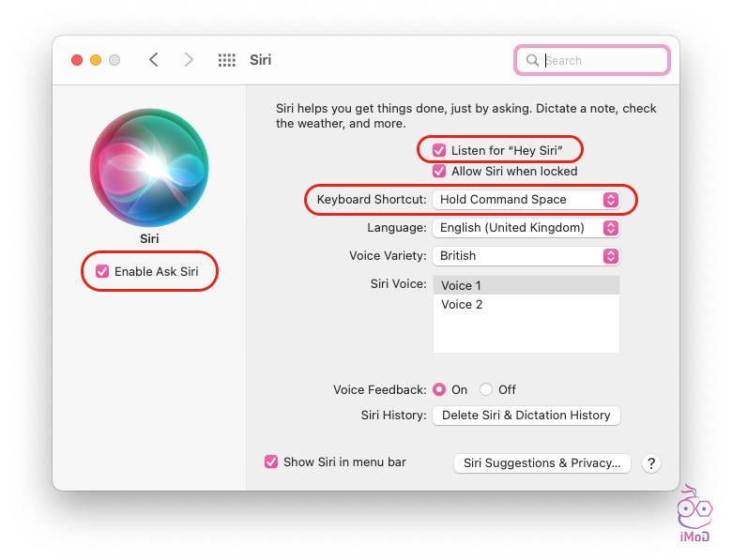Toggle Allow Siri when locked

click(439, 172)
